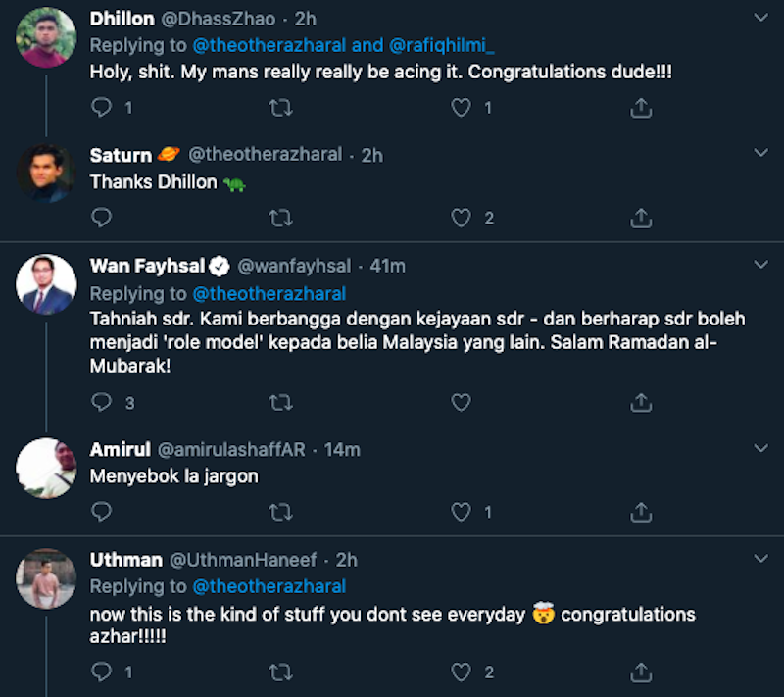Open the chevron menu on Amirul's tweet
Image resolution: width=784 pixels, height=697 pixels.
coord(761,449)
